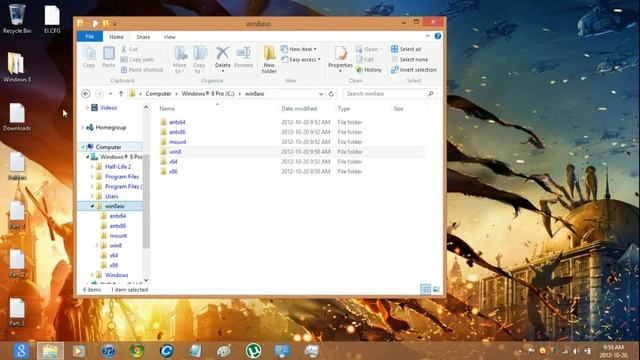This screenshot has width=640, height=360.
Task: Click in the Search win8aio field
Action: [x=390, y=93]
